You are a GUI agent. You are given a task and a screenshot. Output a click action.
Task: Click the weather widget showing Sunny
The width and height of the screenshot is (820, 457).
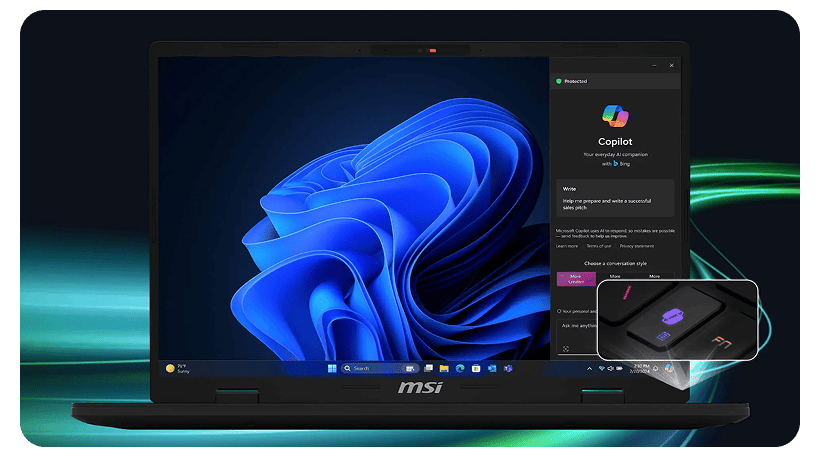(x=176, y=368)
